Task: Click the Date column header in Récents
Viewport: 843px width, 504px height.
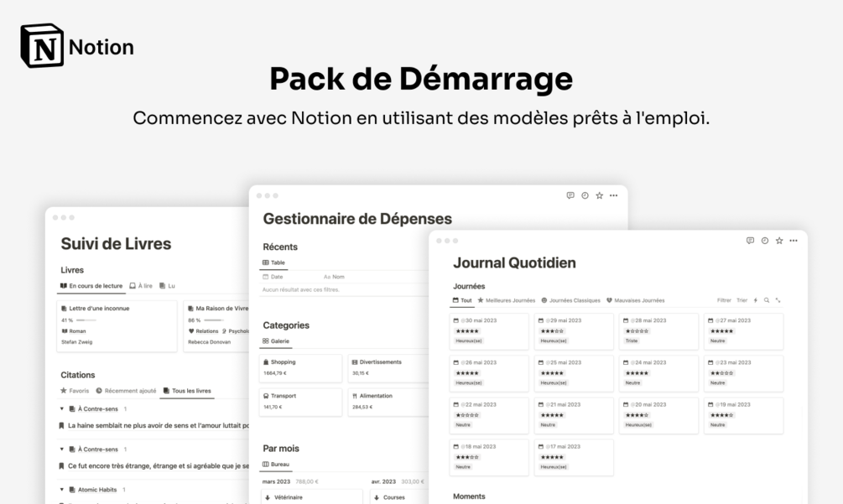Action: point(273,277)
